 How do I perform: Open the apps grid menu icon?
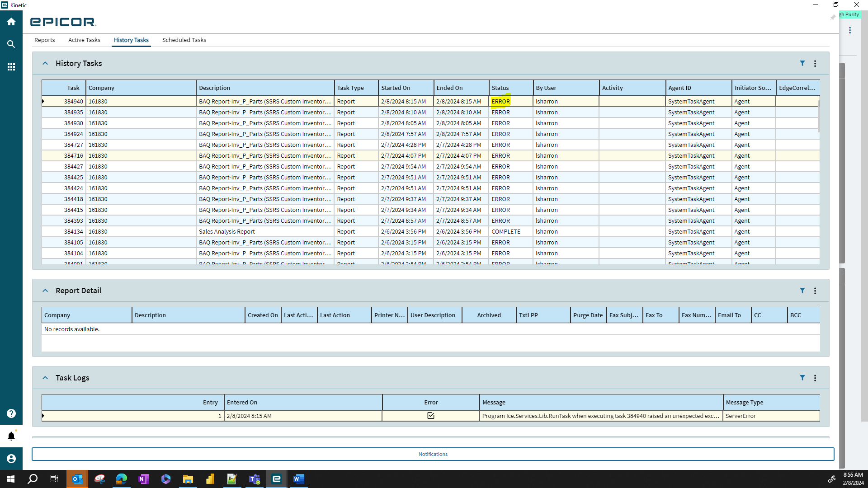click(x=11, y=67)
